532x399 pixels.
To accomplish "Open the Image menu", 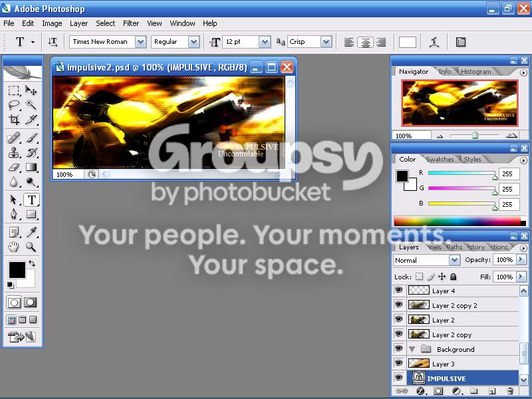I will (x=52, y=23).
